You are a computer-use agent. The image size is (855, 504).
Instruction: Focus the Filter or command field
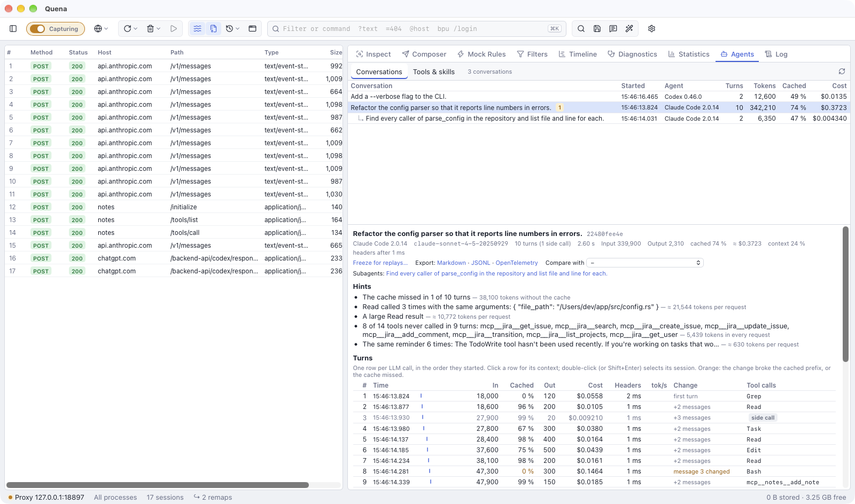[x=417, y=29]
